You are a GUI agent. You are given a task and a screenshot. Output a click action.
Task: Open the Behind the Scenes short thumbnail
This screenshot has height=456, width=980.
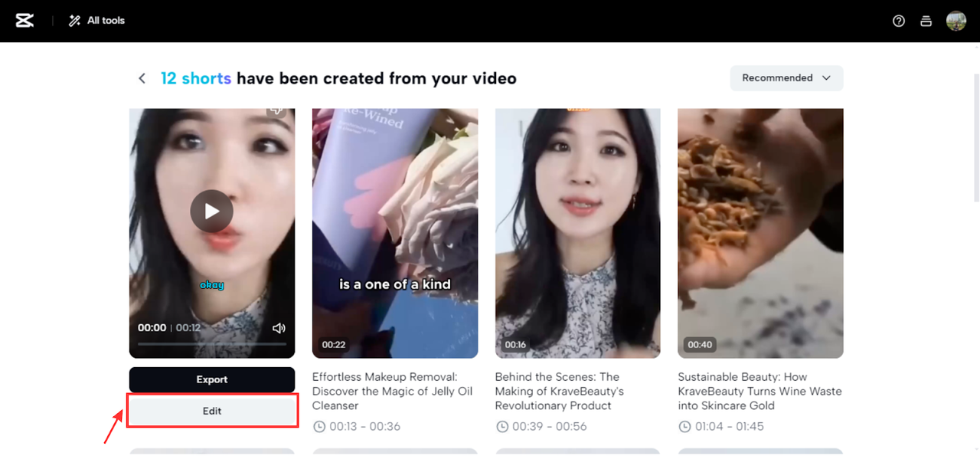[578, 233]
